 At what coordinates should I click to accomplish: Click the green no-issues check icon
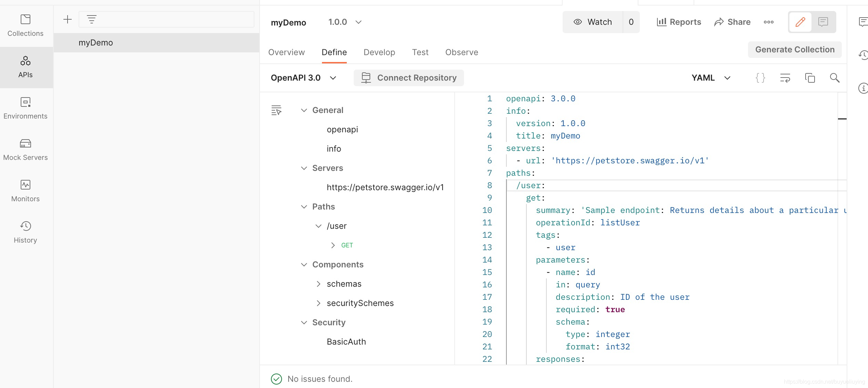(276, 379)
